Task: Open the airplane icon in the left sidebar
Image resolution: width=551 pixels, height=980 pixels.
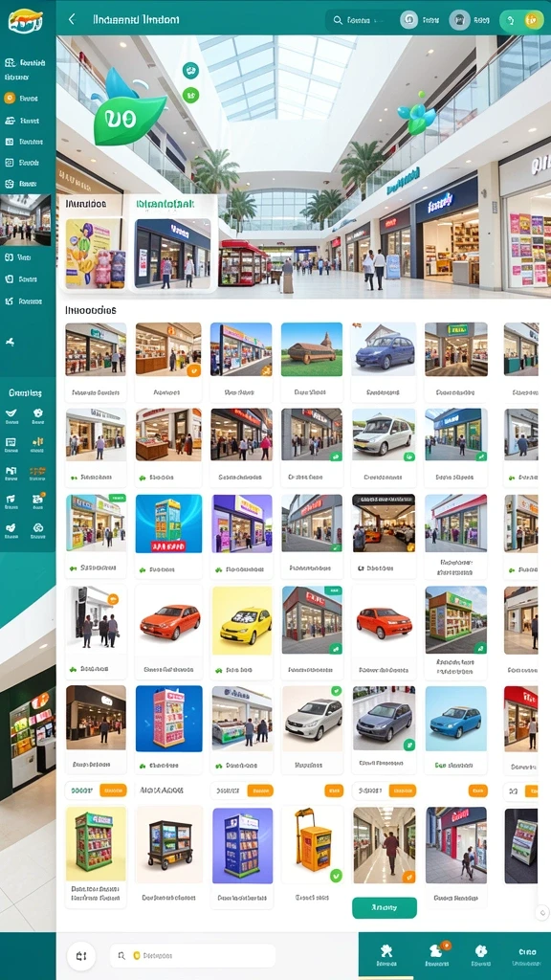Action: click(x=10, y=342)
